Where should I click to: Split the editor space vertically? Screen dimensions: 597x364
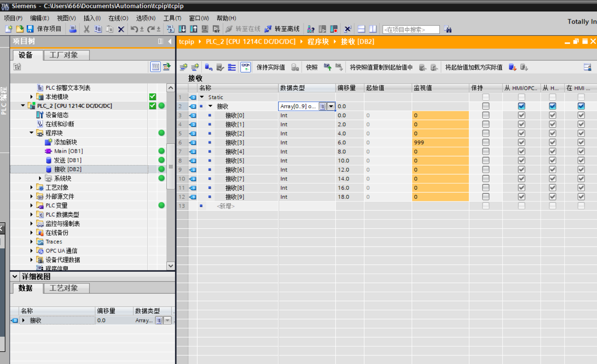pos(373,29)
